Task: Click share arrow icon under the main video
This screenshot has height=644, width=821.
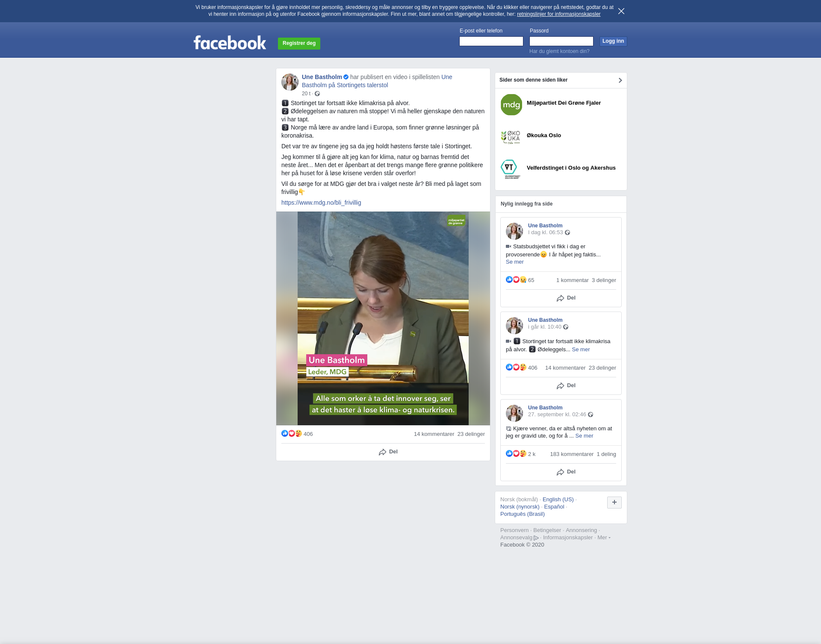Action: 383,452
